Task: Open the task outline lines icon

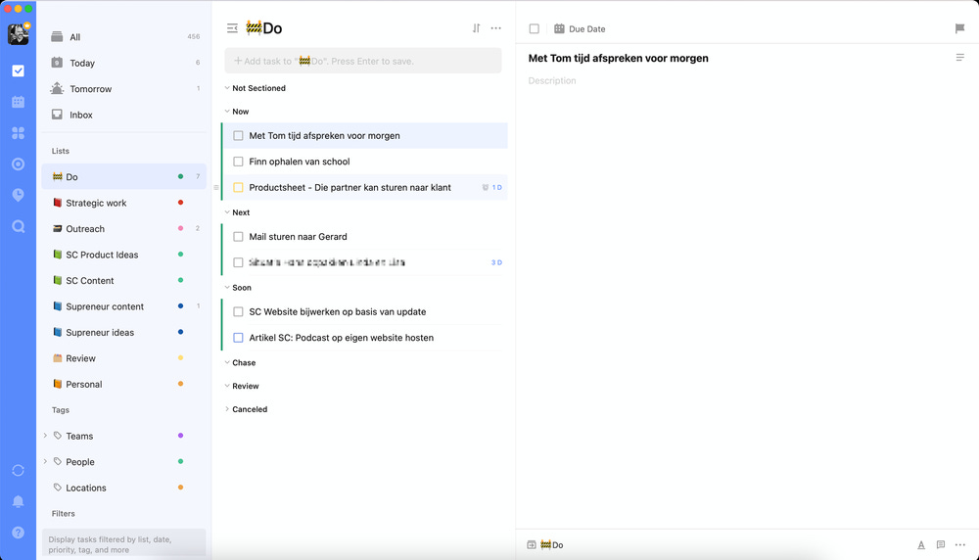Action: (x=959, y=58)
